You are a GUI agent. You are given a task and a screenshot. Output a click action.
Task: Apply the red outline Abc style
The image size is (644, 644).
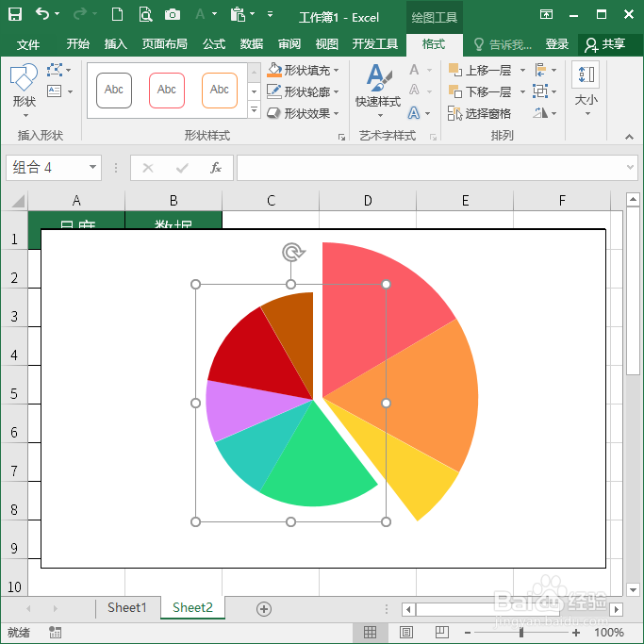[x=167, y=91]
